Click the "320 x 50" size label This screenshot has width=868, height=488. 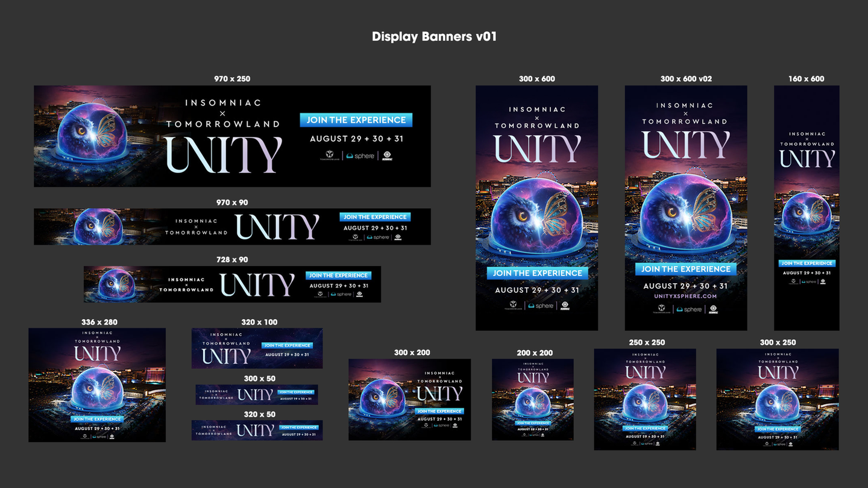(260, 414)
